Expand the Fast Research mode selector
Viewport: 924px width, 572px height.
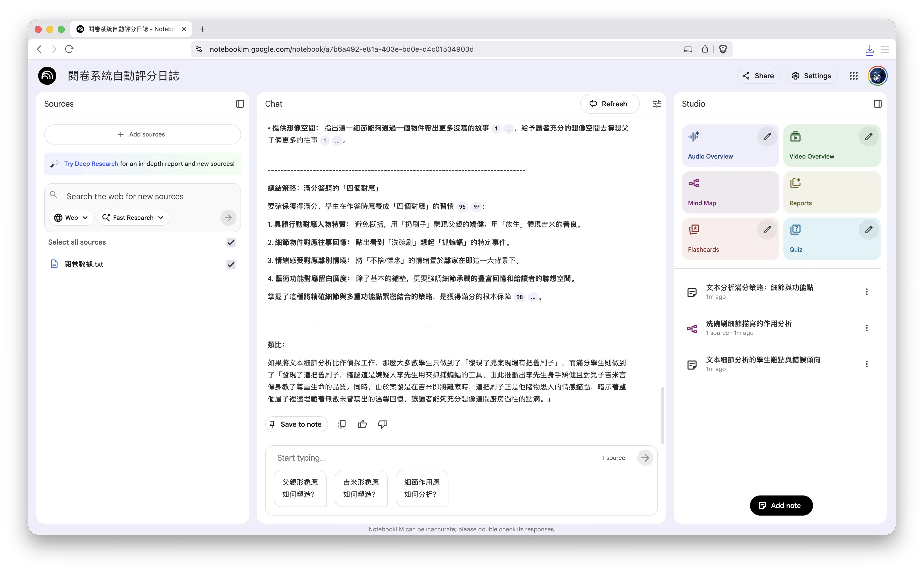pos(133,218)
